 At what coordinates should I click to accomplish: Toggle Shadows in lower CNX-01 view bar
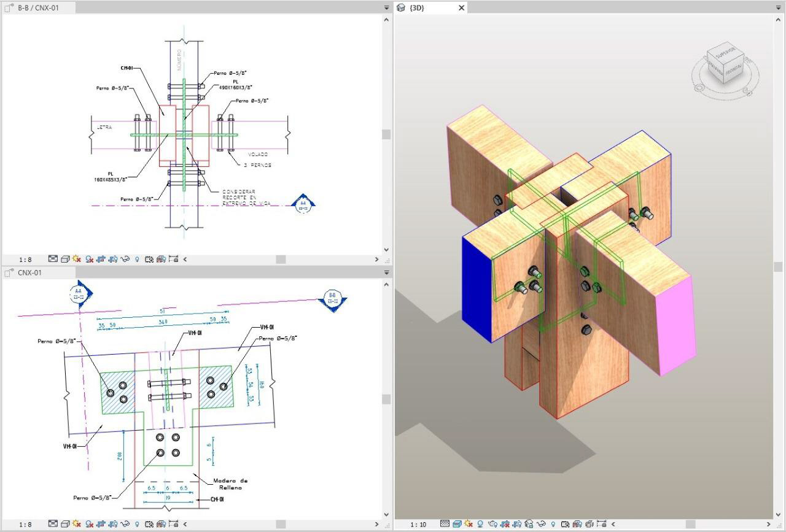pyautogui.click(x=89, y=524)
